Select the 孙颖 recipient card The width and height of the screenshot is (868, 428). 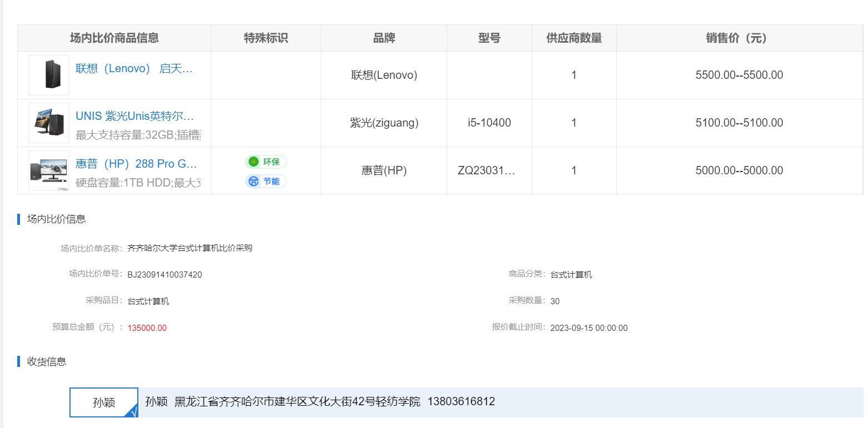click(x=103, y=402)
